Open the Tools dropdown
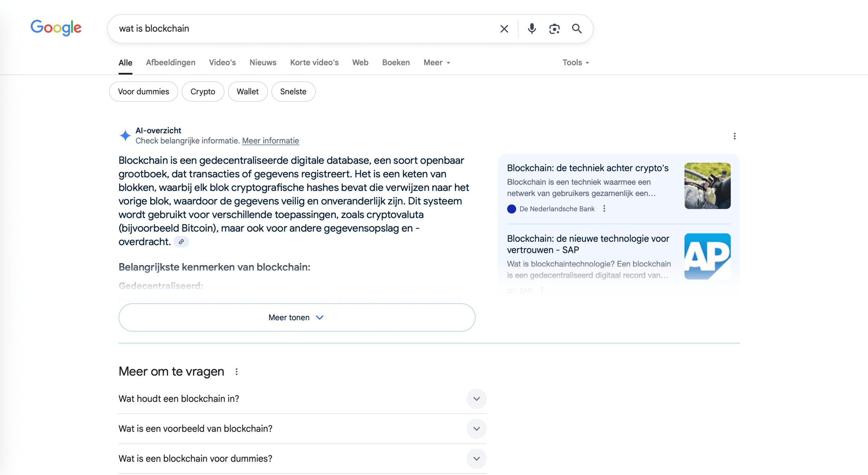Image resolution: width=868 pixels, height=475 pixels. [x=576, y=63]
